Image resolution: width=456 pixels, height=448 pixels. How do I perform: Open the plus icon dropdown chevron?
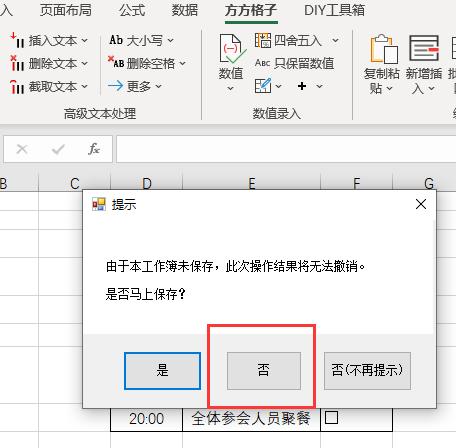319,86
